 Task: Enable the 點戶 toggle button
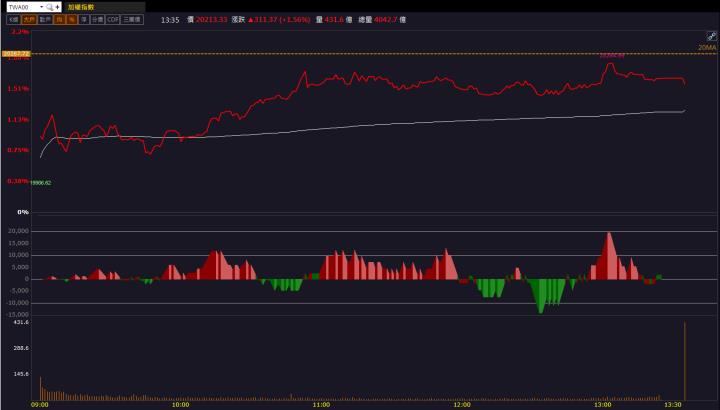pos(45,19)
